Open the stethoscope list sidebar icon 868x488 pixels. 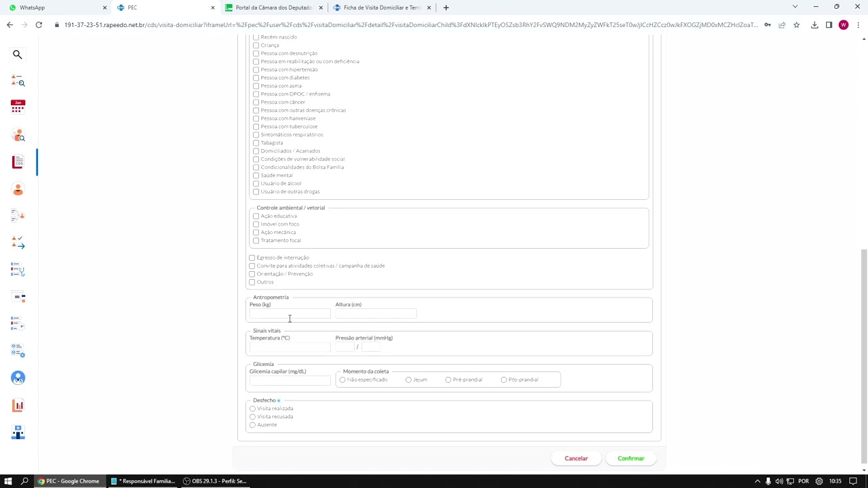(x=18, y=270)
